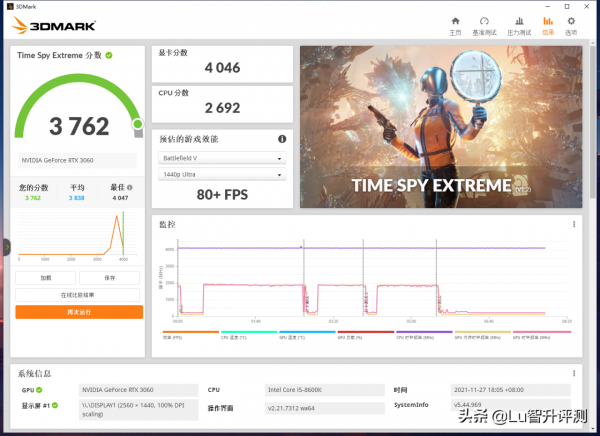Click the NVIDIA GeForce RTX 3060 field under the gauge
Image resolution: width=600 pixels, height=436 pixels.
click(x=77, y=160)
